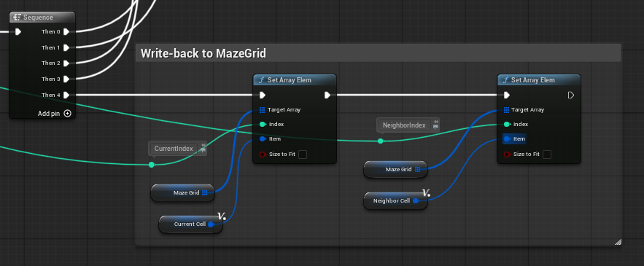The height and width of the screenshot is (266, 644).
Task: Click the Neighbor Cell output pin
Action: point(415,201)
